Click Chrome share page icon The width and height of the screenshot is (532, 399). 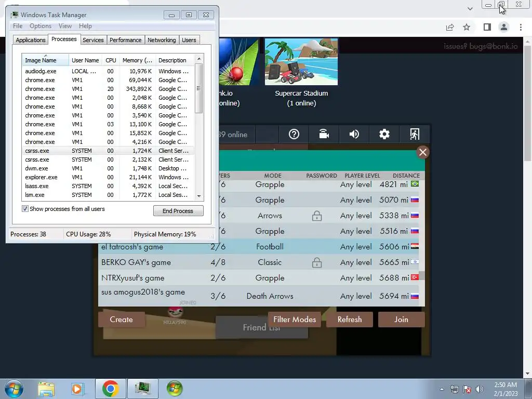(x=450, y=27)
